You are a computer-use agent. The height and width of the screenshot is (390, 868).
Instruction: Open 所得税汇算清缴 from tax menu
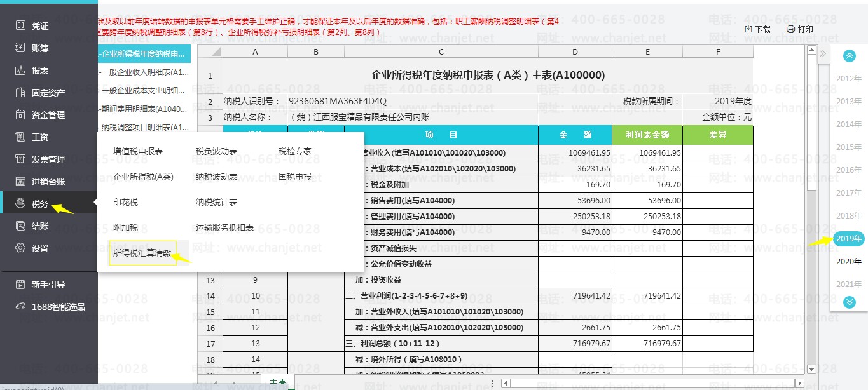[x=142, y=253]
